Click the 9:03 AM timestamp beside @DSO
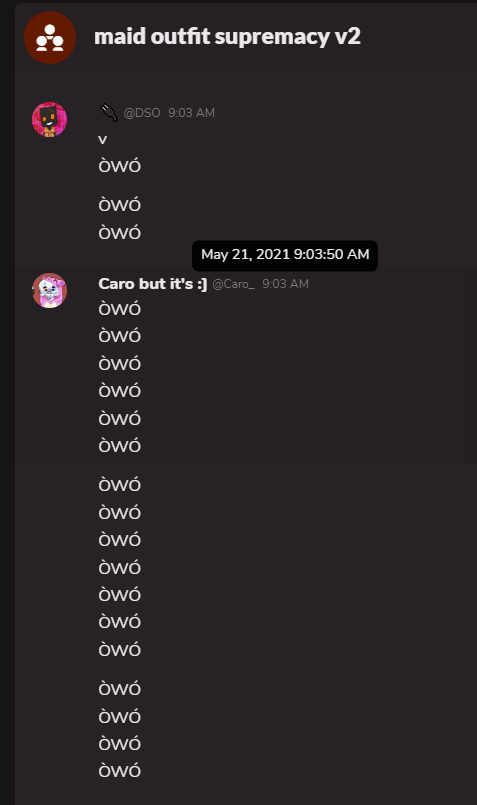The width and height of the screenshot is (477, 805). click(192, 113)
